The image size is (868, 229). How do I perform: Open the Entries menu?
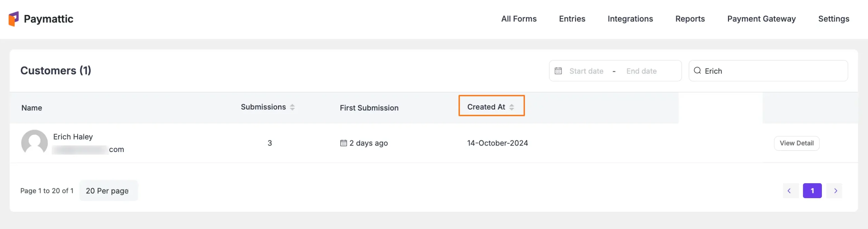[x=572, y=19]
